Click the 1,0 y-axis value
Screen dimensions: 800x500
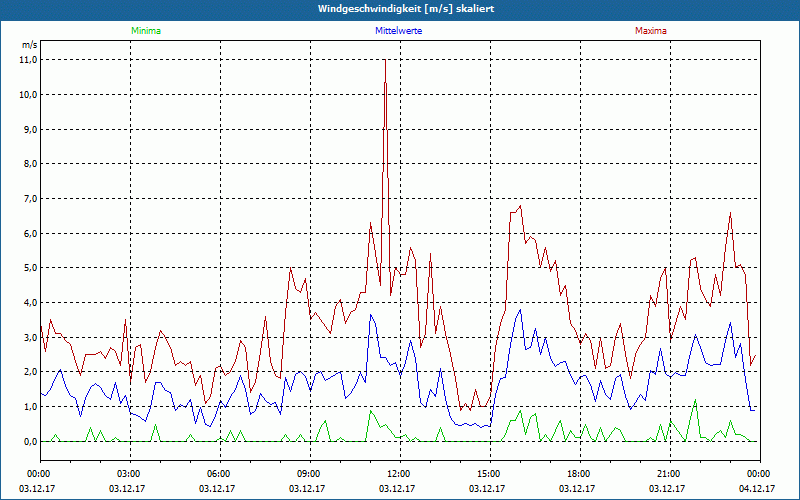pyautogui.click(x=31, y=407)
